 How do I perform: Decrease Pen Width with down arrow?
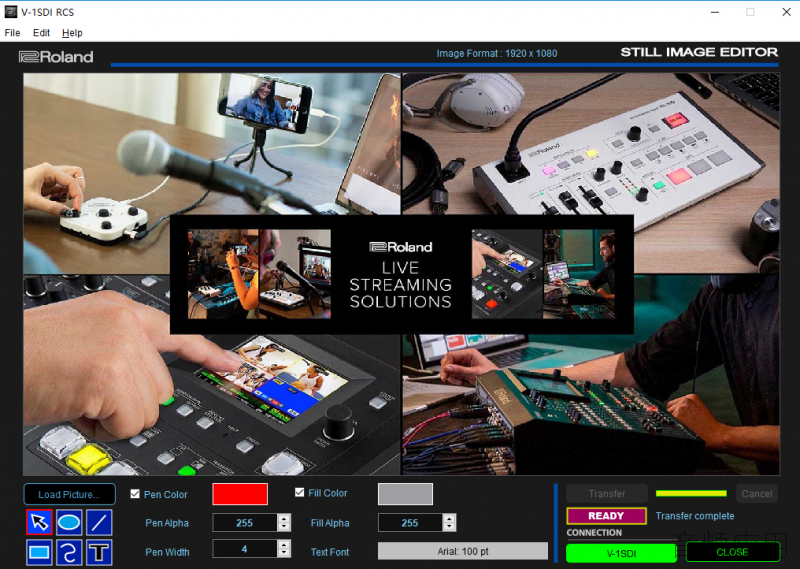(284, 553)
